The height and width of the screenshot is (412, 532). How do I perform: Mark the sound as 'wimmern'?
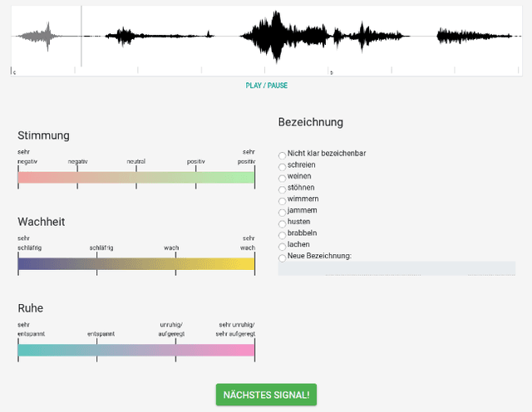point(282,201)
